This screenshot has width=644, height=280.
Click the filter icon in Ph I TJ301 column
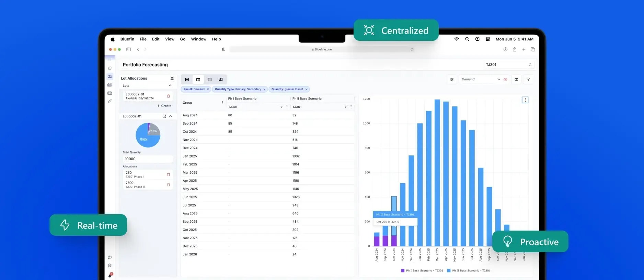click(281, 107)
